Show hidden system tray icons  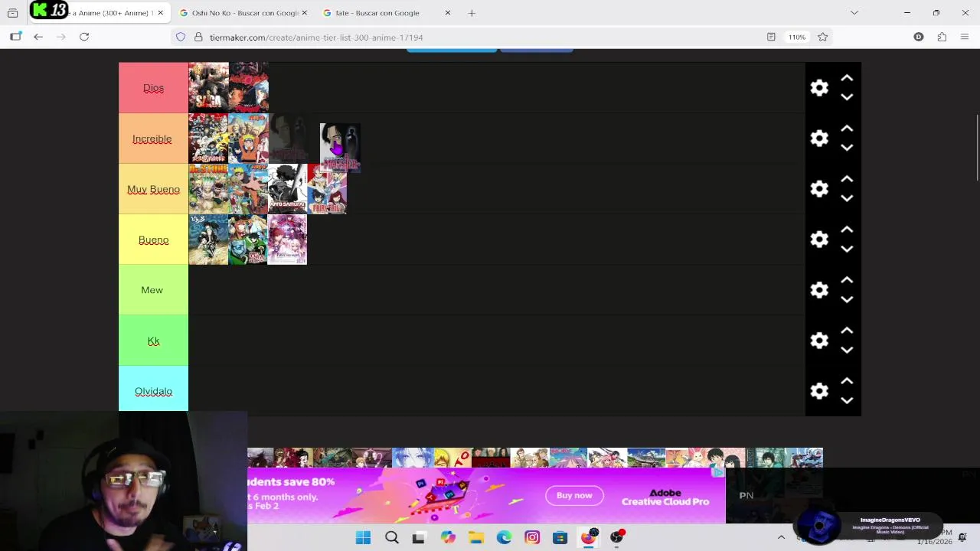pos(781,537)
